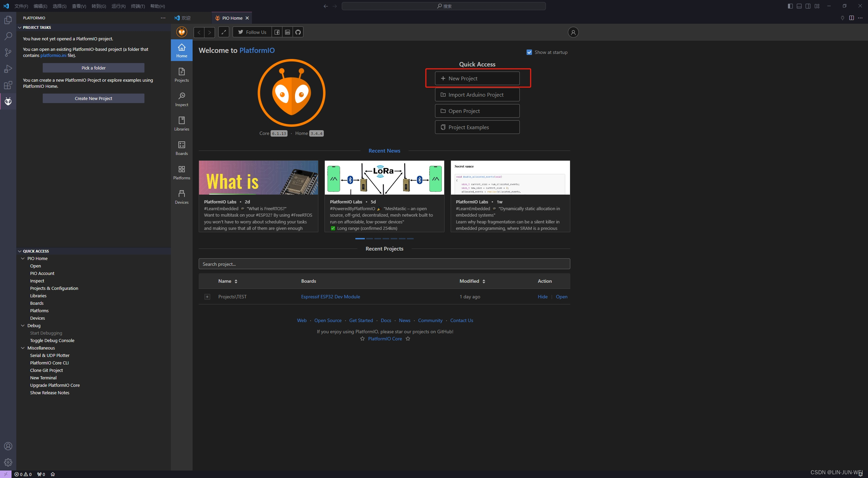868x478 pixels.
Task: Open the PIO account user icon
Action: (x=573, y=32)
